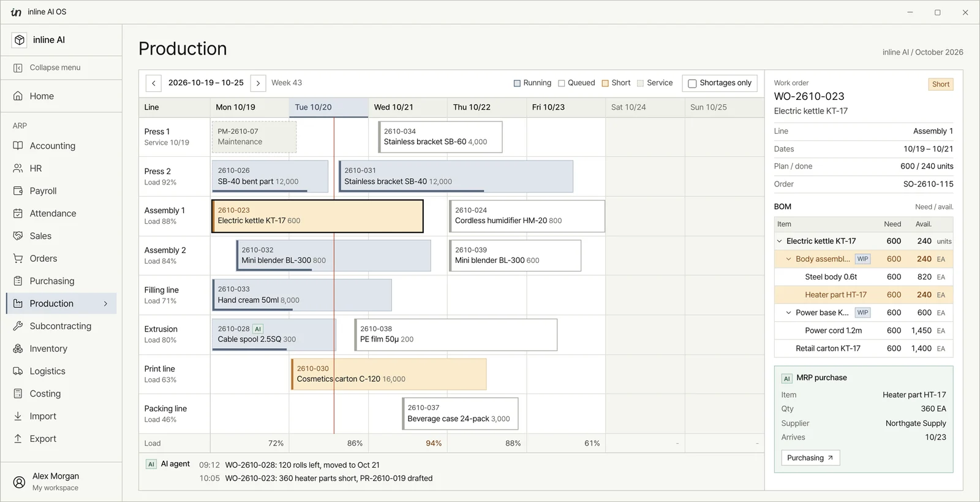The width and height of the screenshot is (980, 502).
Task: Select the Tue 10/20 day column header
Action: [328, 107]
